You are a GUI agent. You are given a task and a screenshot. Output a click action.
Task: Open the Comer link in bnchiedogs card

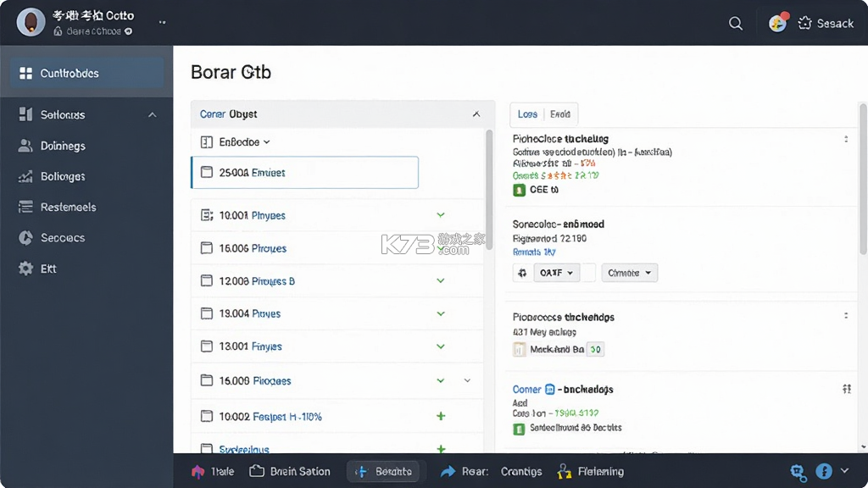pyautogui.click(x=526, y=390)
